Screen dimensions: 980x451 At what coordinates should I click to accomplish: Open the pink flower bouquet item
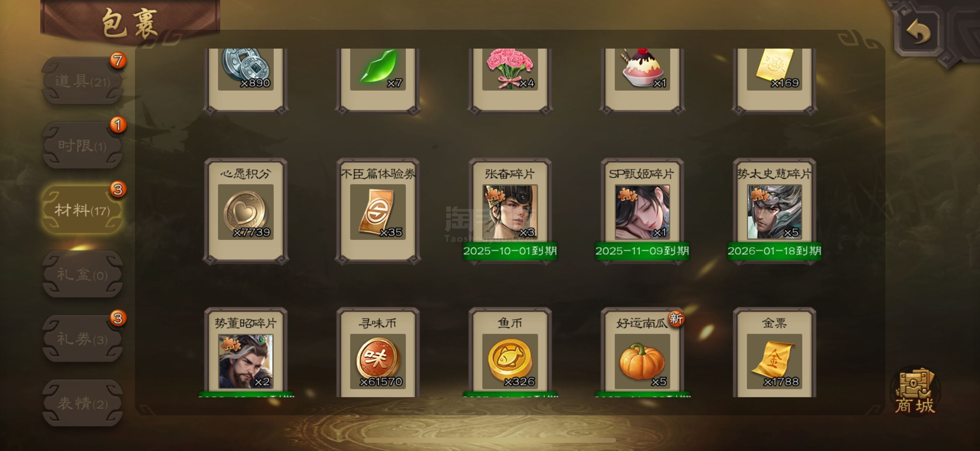coord(510,80)
